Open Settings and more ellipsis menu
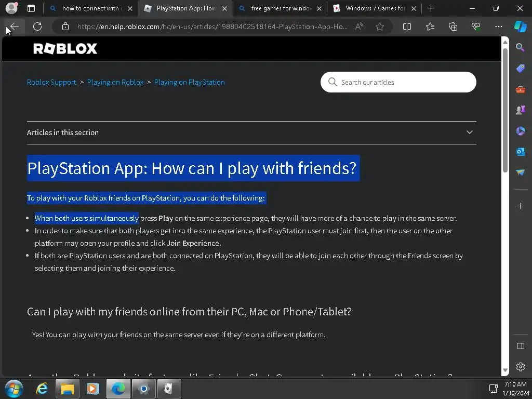532x399 pixels. pyautogui.click(x=498, y=26)
